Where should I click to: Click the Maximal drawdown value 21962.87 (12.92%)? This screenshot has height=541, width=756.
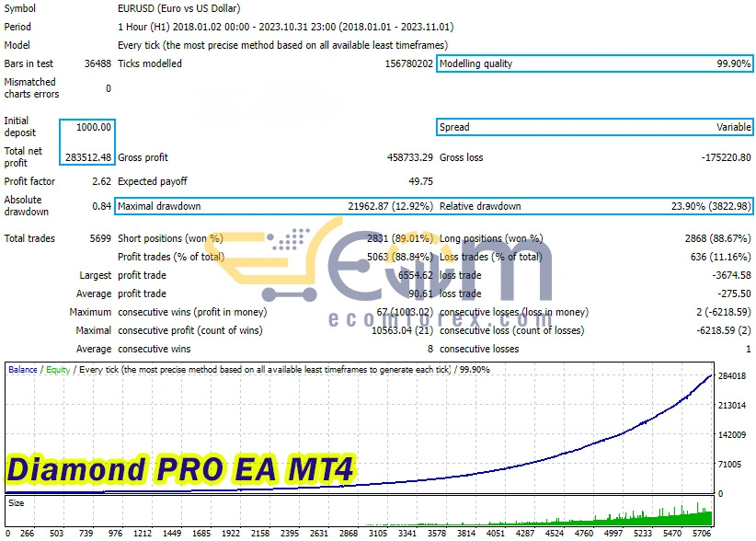click(391, 206)
